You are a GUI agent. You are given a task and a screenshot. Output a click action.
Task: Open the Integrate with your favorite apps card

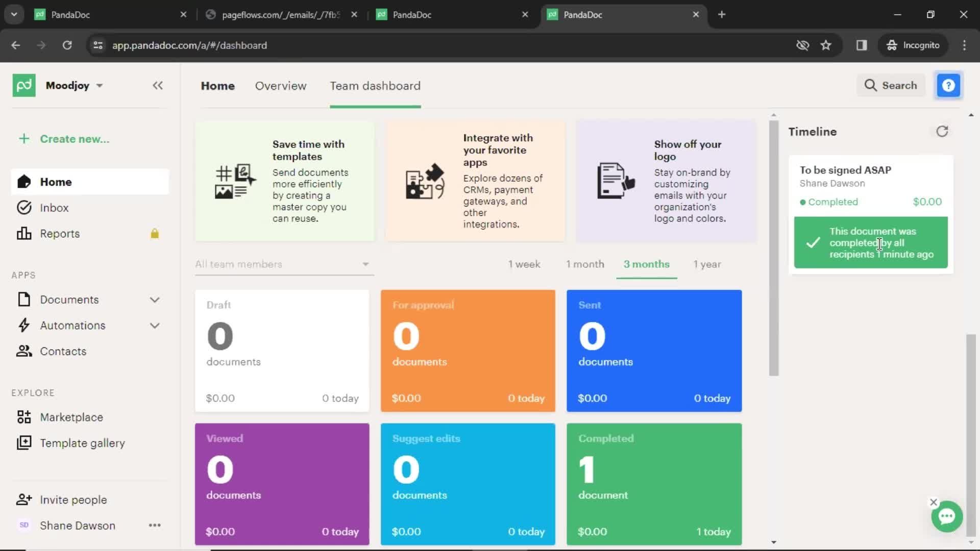pyautogui.click(x=475, y=181)
